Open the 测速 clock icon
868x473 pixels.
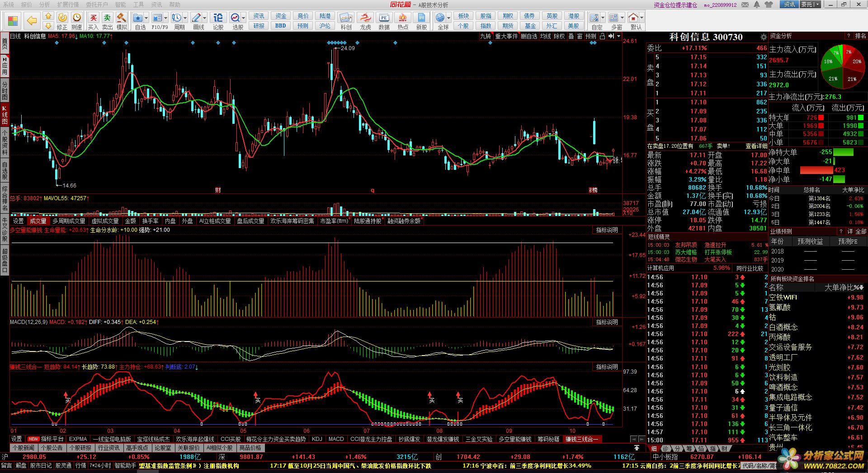77,18
